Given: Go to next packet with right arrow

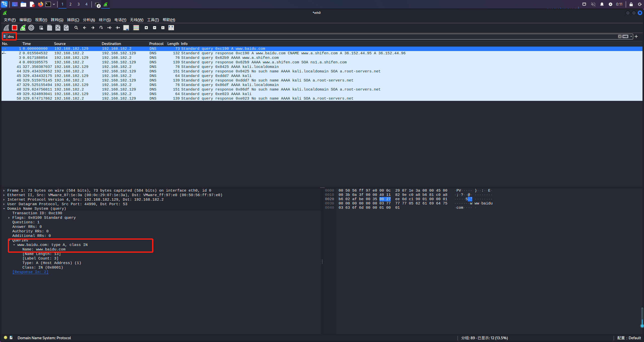Looking at the screenshot, I should [93, 28].
